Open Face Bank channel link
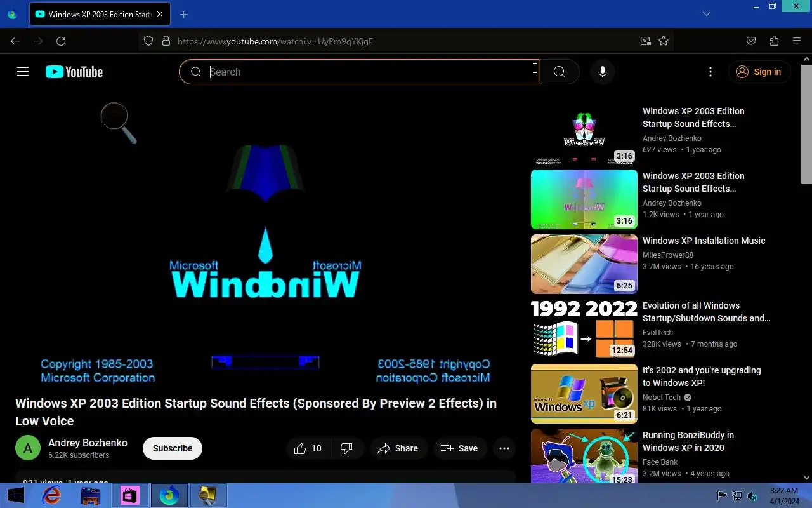This screenshot has height=508, width=812. click(x=660, y=462)
